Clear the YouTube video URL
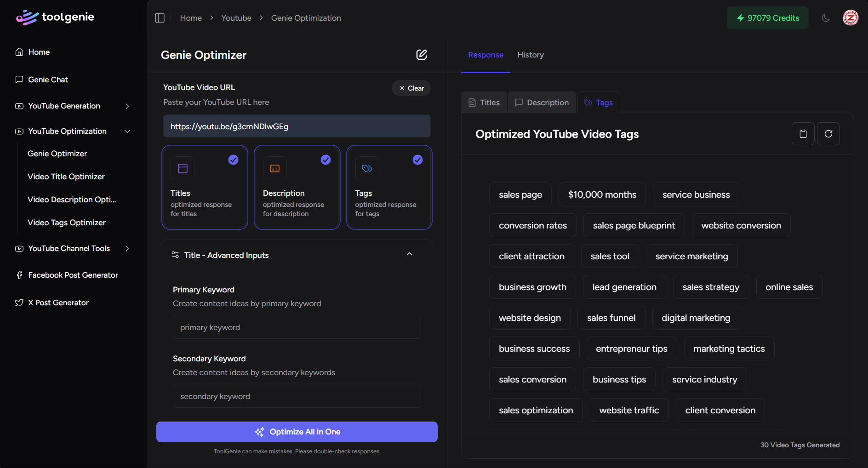 click(x=411, y=88)
